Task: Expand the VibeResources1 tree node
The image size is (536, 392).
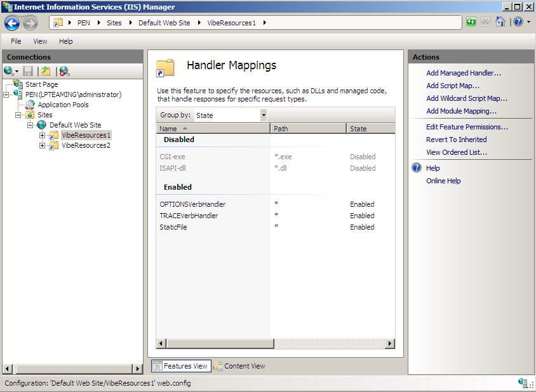Action: point(42,136)
